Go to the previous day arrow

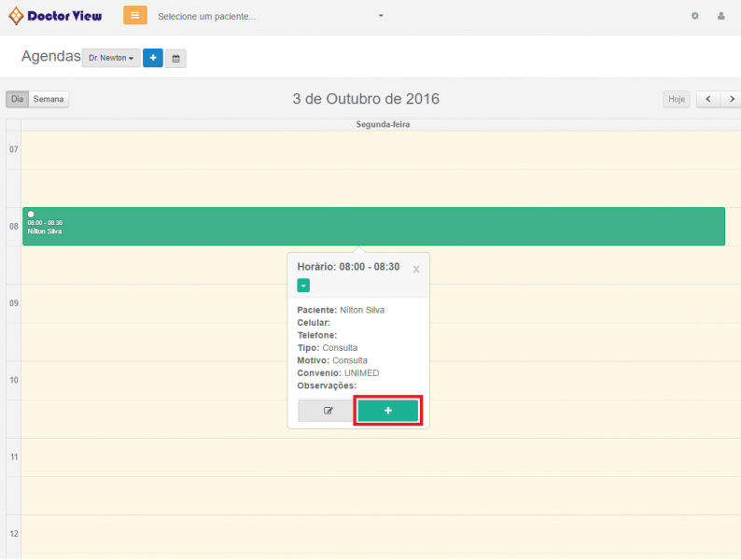(708, 99)
